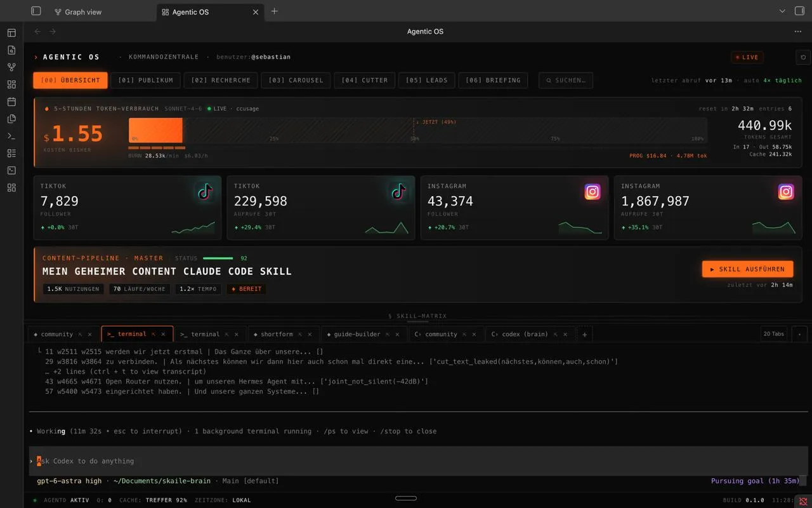Switch to the codex (brain) tab
This screenshot has height=508, width=812.
tap(523, 335)
